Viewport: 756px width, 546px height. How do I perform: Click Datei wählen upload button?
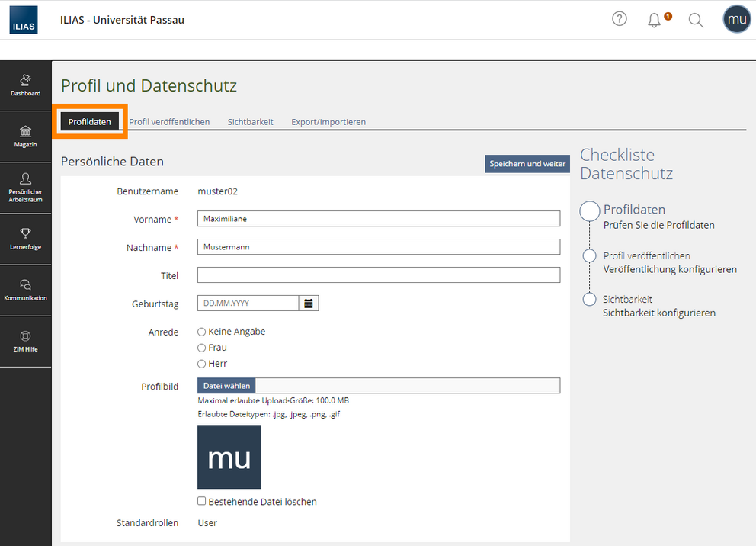pos(226,386)
